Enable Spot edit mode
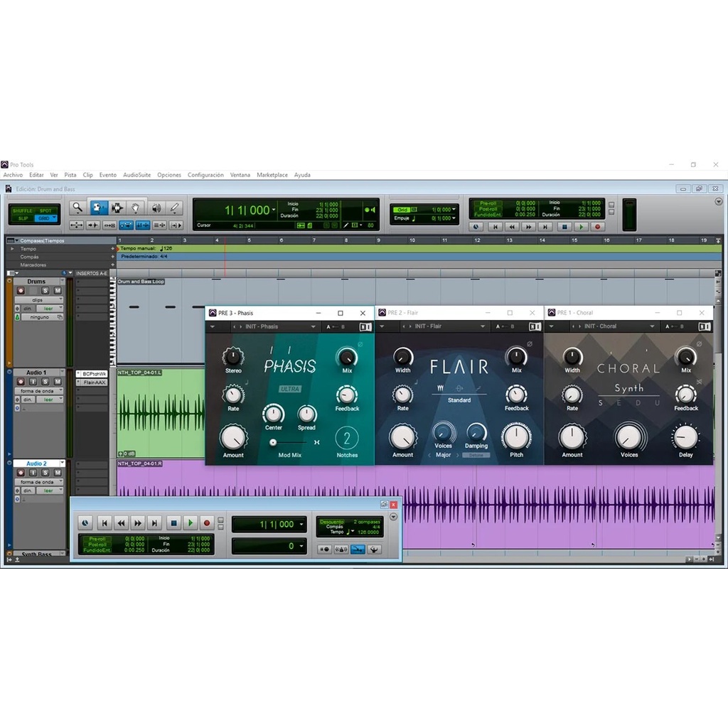728x728 pixels. (x=45, y=210)
